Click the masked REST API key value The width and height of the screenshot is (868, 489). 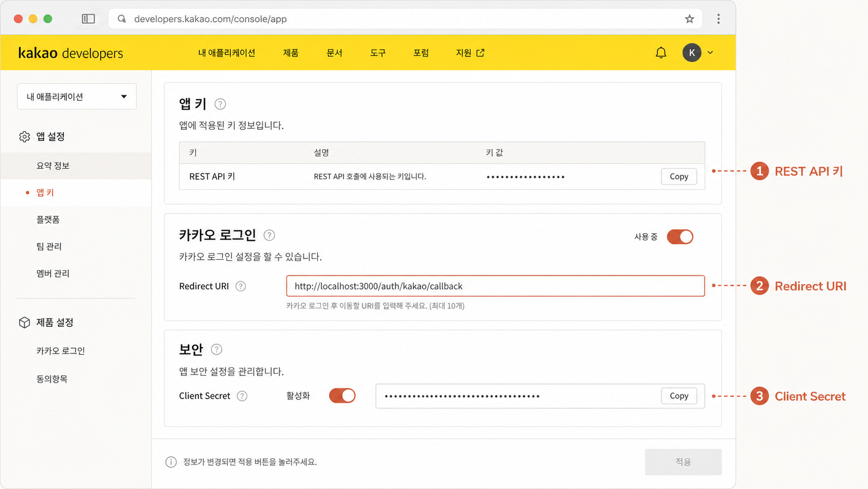pyautogui.click(x=525, y=177)
